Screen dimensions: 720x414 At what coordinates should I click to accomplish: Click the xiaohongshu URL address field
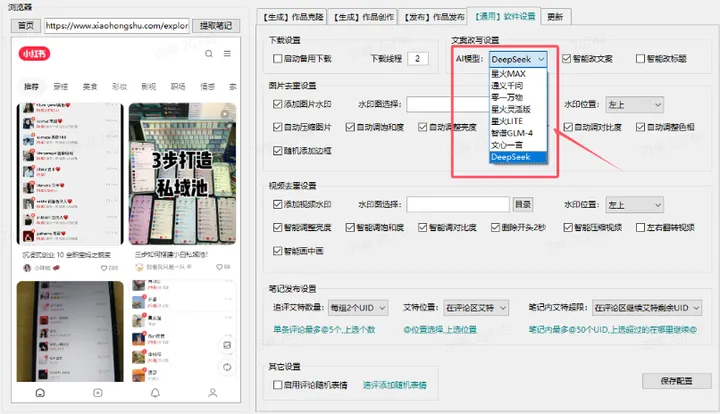pyautogui.click(x=117, y=26)
